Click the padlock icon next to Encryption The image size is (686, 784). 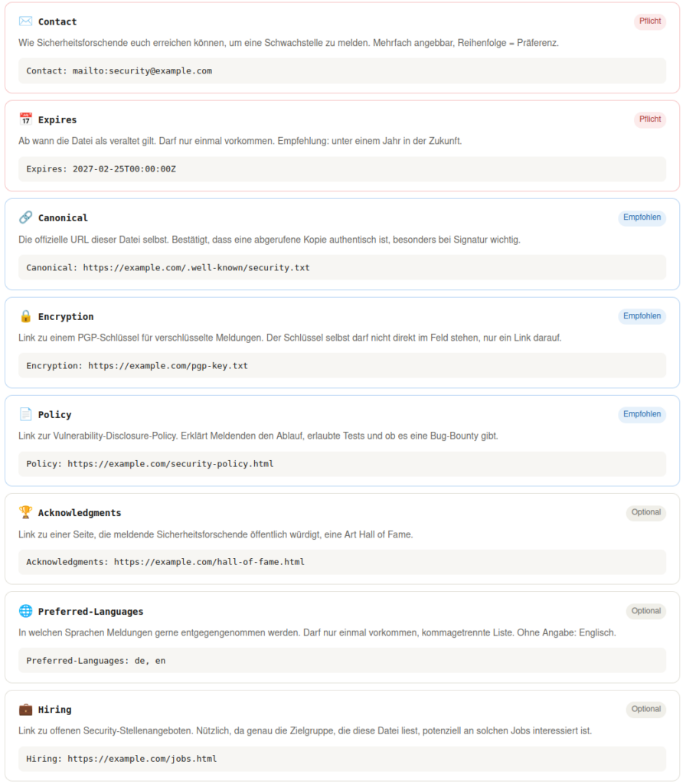(x=25, y=316)
